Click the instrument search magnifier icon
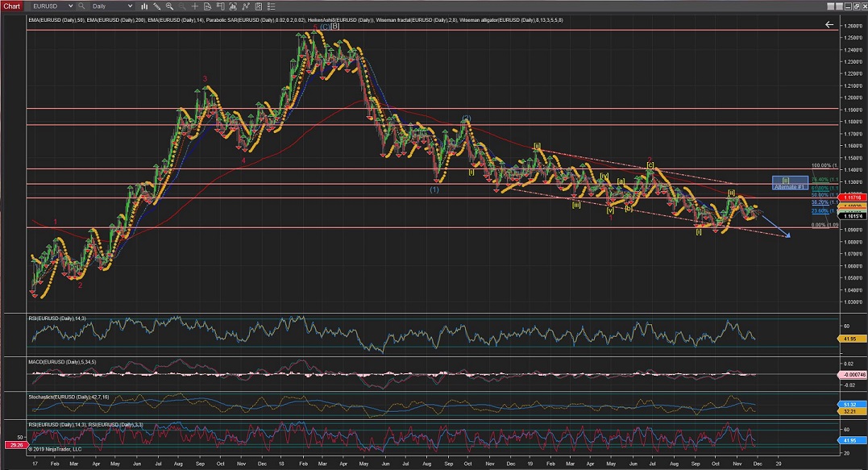 point(81,6)
